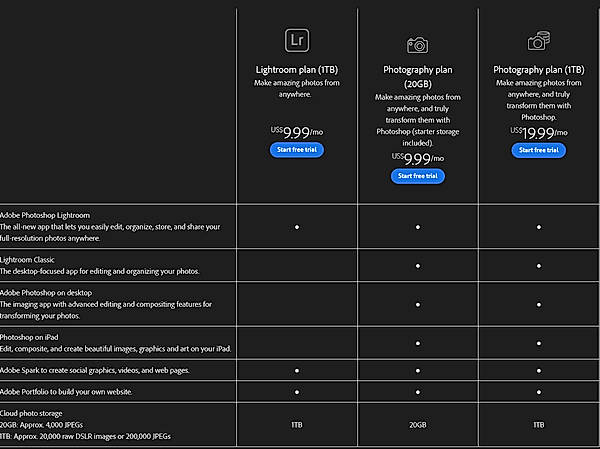Screen dimensions: 600x449
Task: Start free trial for Photography plan (1TB)
Action: [x=538, y=150]
